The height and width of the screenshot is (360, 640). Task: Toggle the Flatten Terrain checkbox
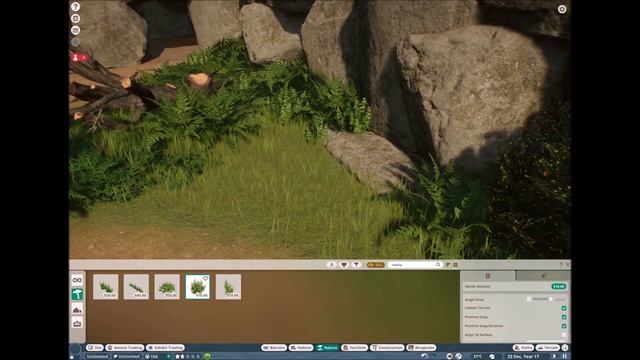tap(564, 308)
